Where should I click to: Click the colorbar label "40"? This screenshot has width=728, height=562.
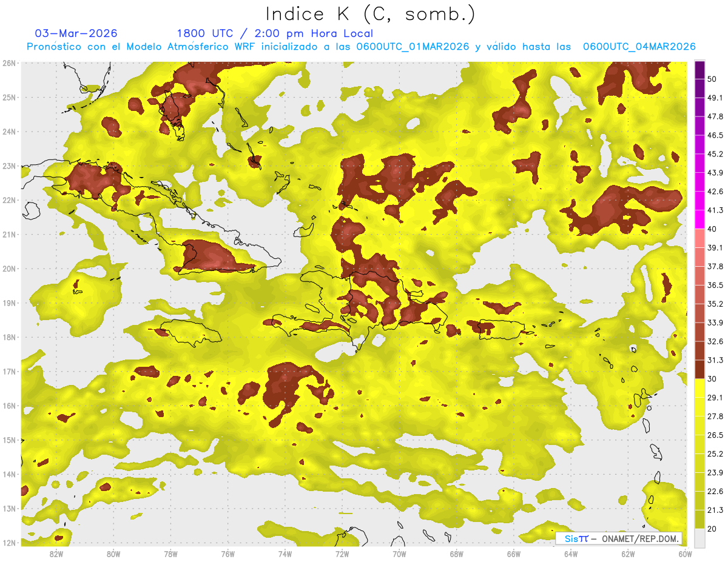pyautogui.click(x=713, y=229)
